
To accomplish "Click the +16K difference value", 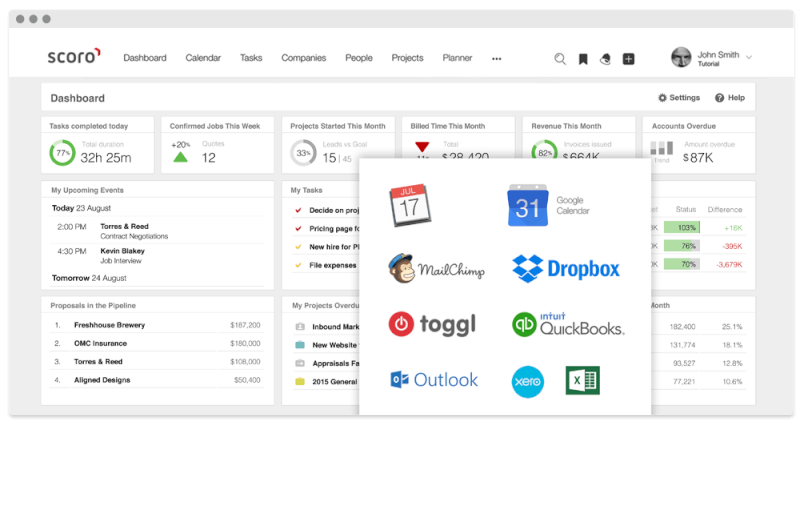I will (733, 228).
